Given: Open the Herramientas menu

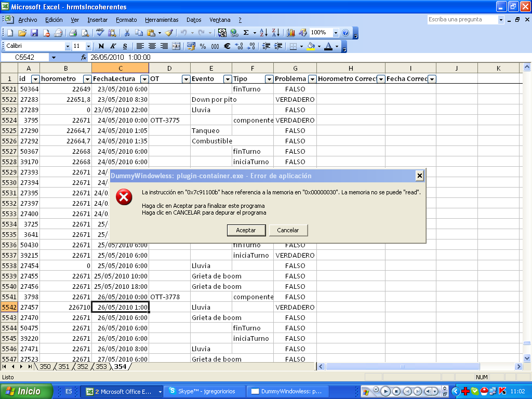Looking at the screenshot, I should pyautogui.click(x=162, y=20).
